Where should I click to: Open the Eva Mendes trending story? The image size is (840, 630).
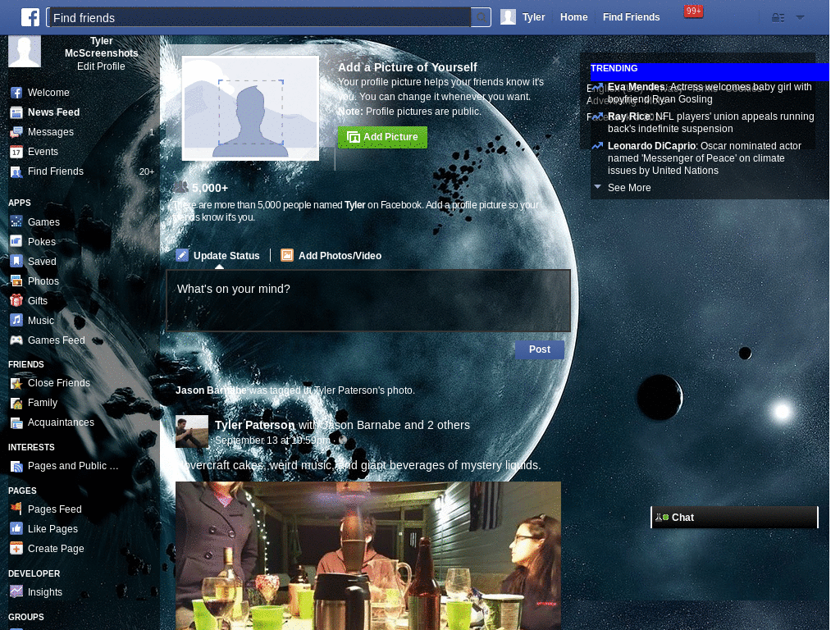710,93
